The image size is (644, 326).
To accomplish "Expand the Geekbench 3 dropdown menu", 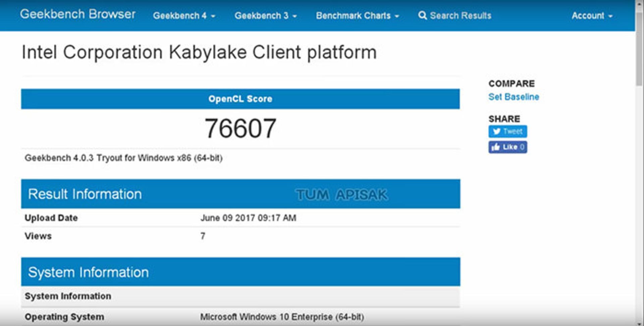I will [265, 16].
